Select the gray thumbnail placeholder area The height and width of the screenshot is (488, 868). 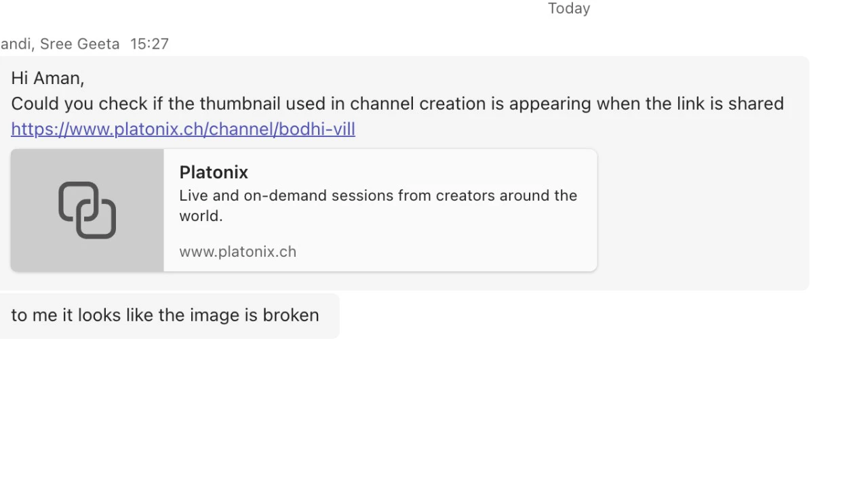coord(87,210)
